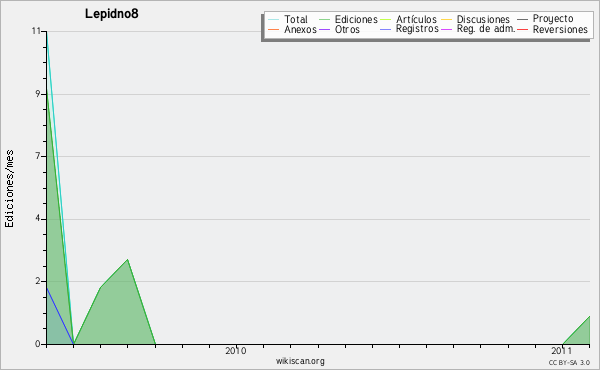Click the cyan Total line swatch
The width and height of the screenshot is (600, 370).
click(x=274, y=20)
